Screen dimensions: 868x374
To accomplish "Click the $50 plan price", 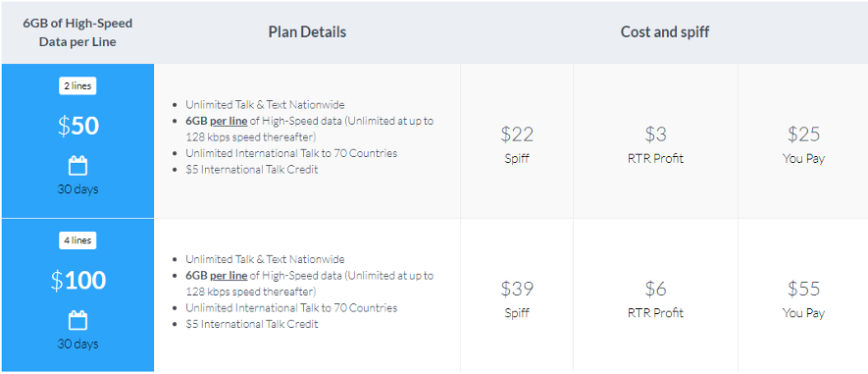I will point(78,127).
